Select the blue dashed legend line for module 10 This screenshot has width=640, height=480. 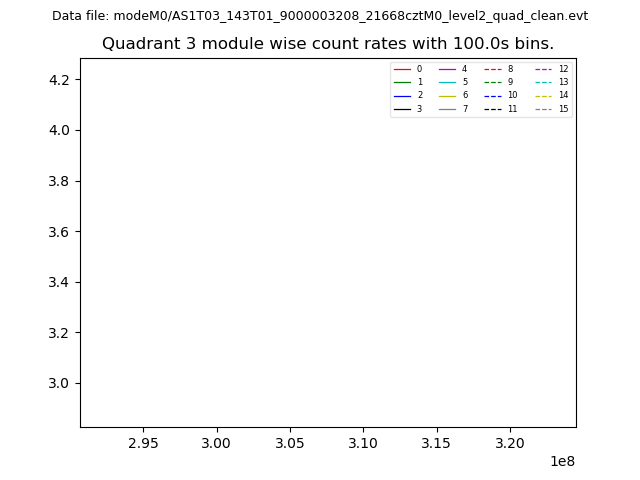493,95
